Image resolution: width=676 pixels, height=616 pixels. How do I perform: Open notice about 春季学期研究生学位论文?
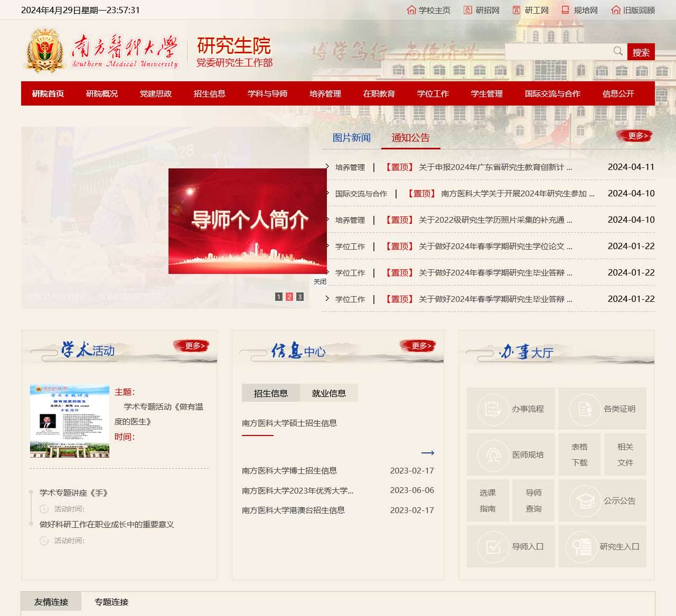[495, 247]
